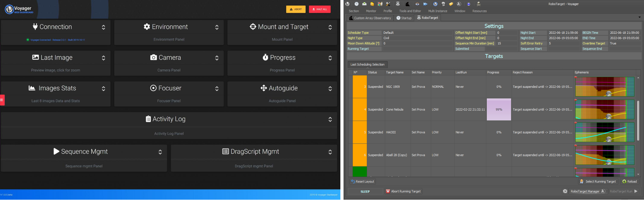This screenshot has width=644, height=201.
Task: Expand the DragScript Mgmt panel
Action: pyautogui.click(x=330, y=152)
